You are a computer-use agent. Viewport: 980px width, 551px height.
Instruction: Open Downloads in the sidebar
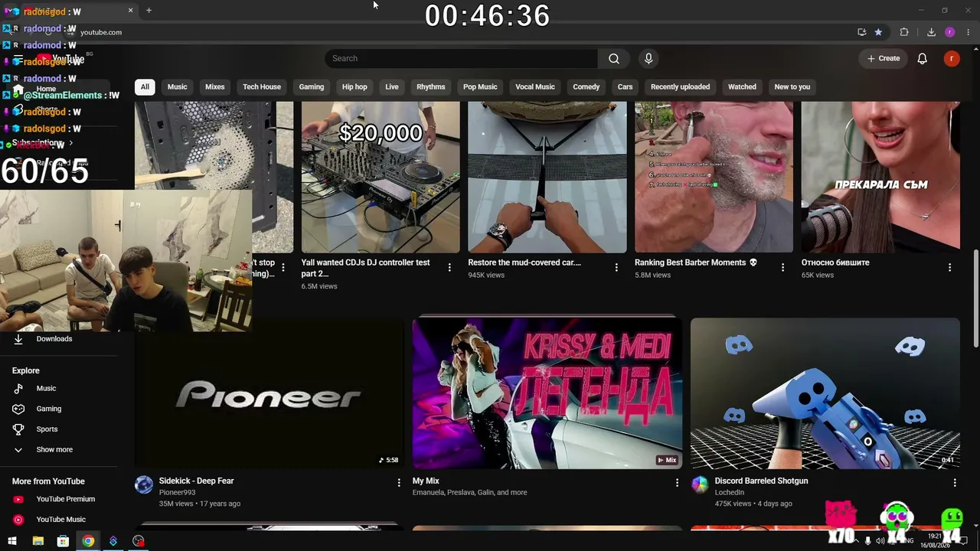(x=54, y=339)
